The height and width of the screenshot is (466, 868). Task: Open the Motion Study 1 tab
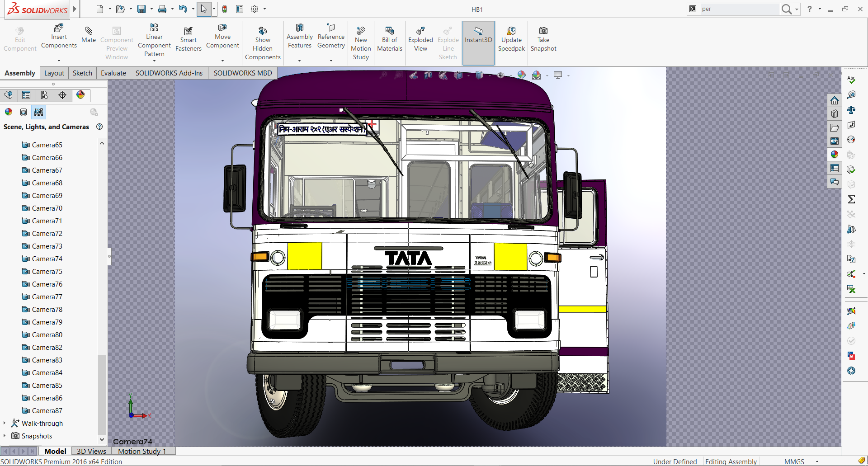click(x=142, y=451)
